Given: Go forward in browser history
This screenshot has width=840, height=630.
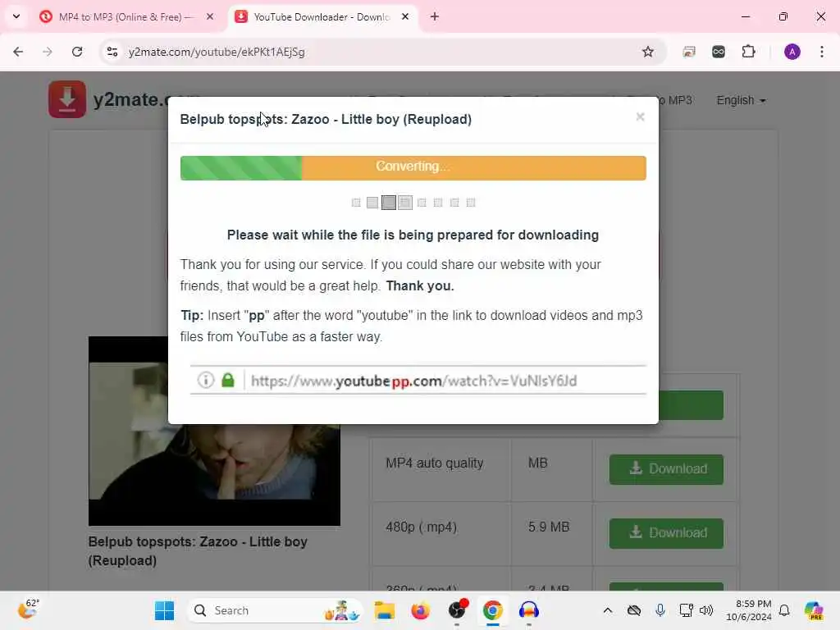Looking at the screenshot, I should point(48,52).
